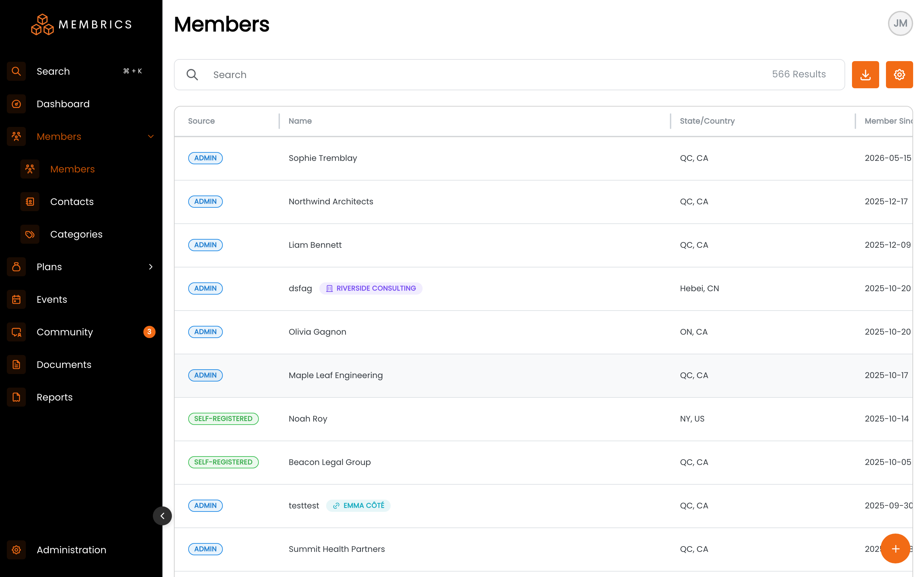Screen dimensions: 924x577
Task: Open table settings gear button
Action: [899, 74]
